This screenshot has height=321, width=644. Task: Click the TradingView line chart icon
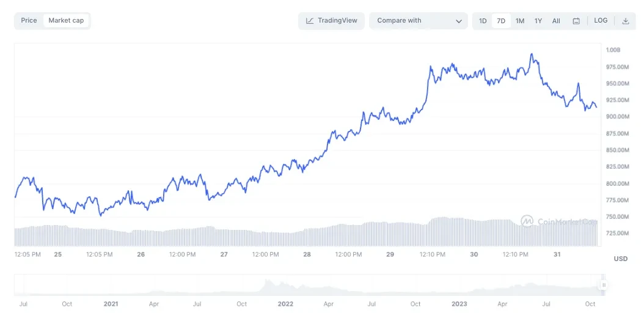[x=310, y=21]
